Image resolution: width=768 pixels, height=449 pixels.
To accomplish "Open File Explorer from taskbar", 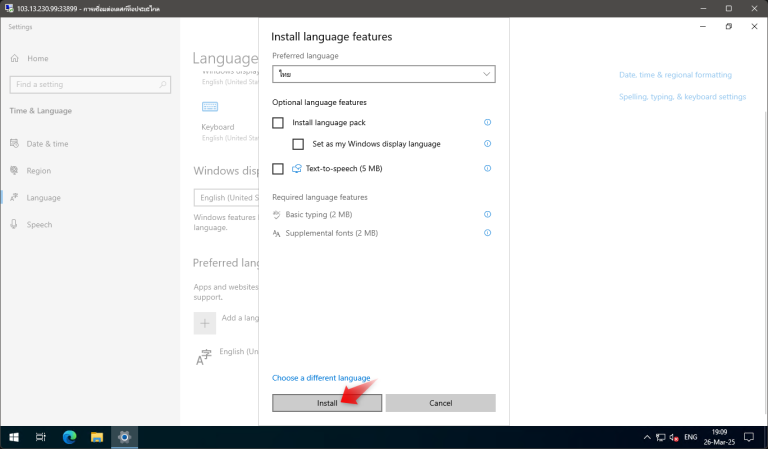I will 96,437.
